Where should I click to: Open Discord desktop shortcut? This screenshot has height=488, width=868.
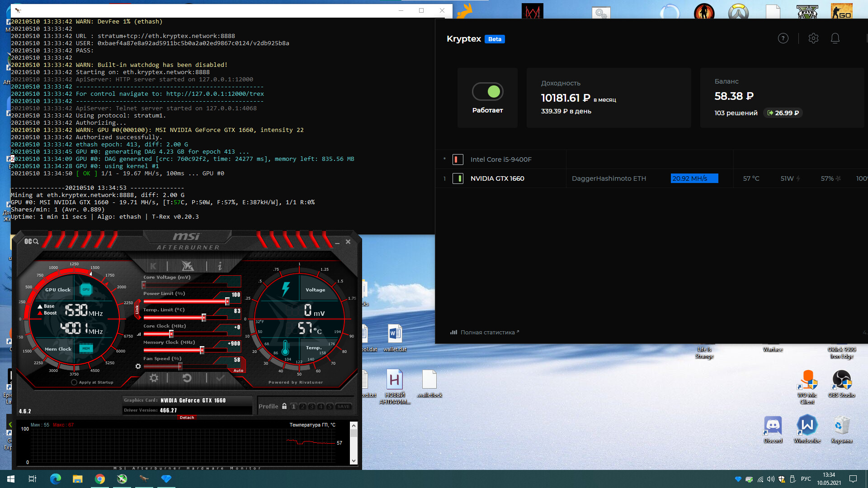(773, 430)
